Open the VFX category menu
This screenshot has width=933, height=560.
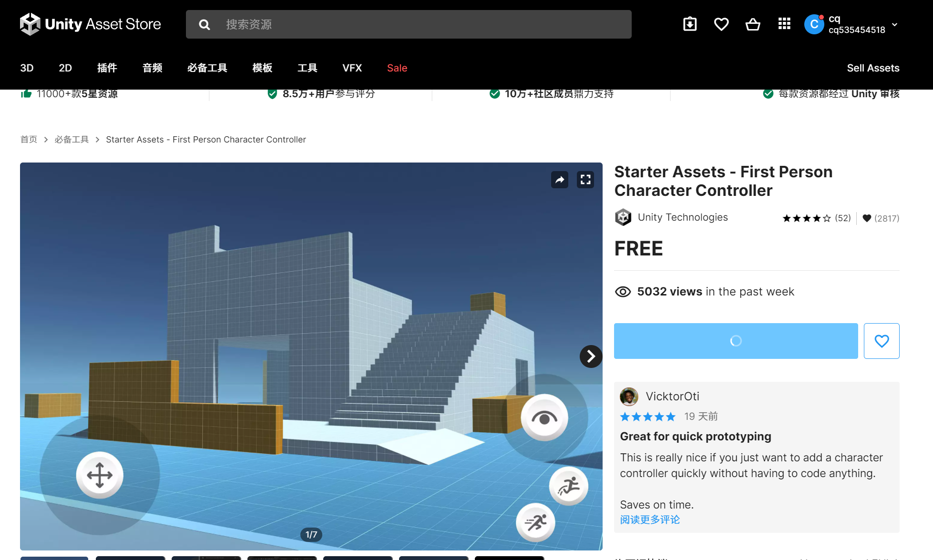(x=352, y=68)
